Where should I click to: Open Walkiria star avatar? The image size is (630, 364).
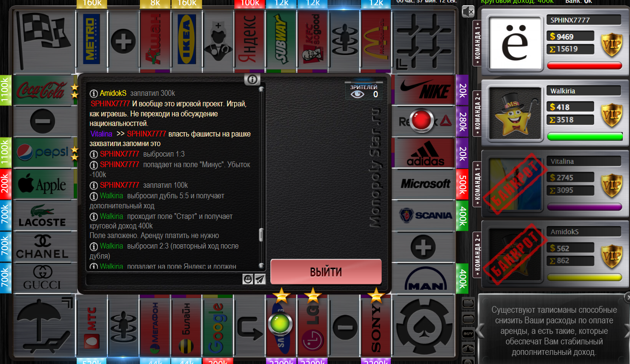tap(515, 114)
